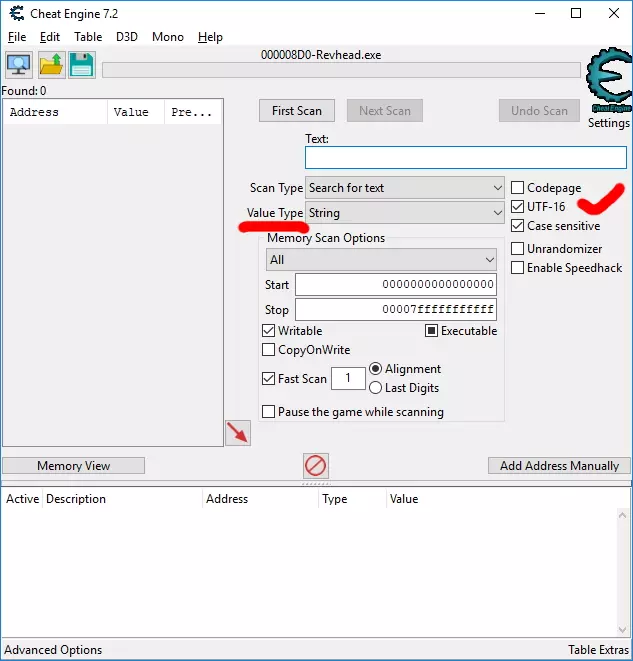Click the 000008D0-Revhead.exe process label

pos(321,55)
